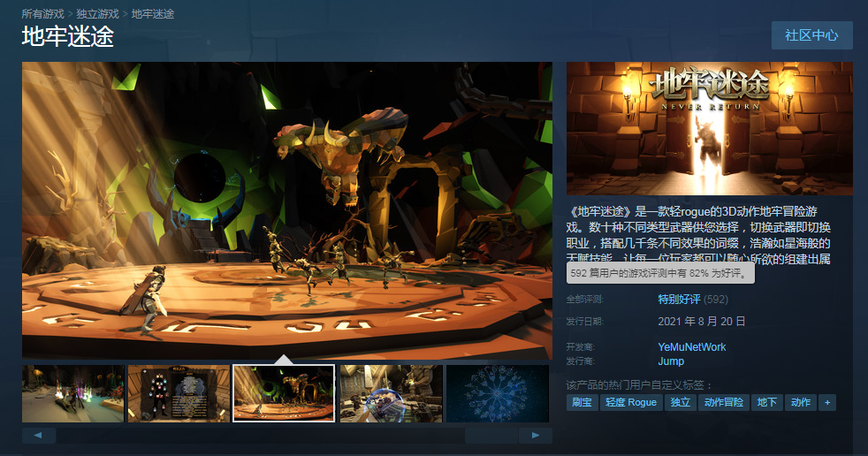Select first screenshot thumbnail with green crystals
The image size is (868, 456).
[x=73, y=393]
